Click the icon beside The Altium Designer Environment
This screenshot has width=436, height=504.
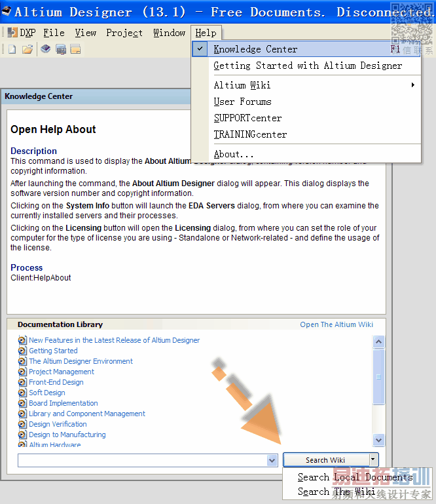click(x=22, y=361)
